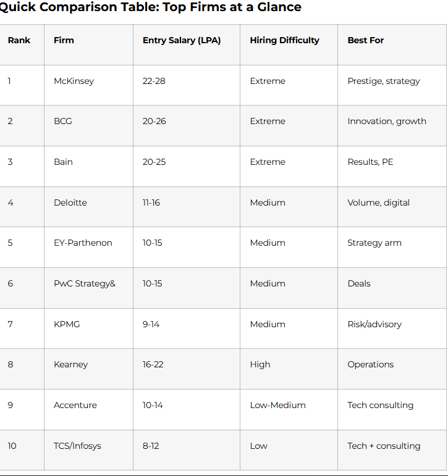Click the 'Hiring Difficulty' column header
The width and height of the screenshot is (448, 476).
tap(285, 40)
